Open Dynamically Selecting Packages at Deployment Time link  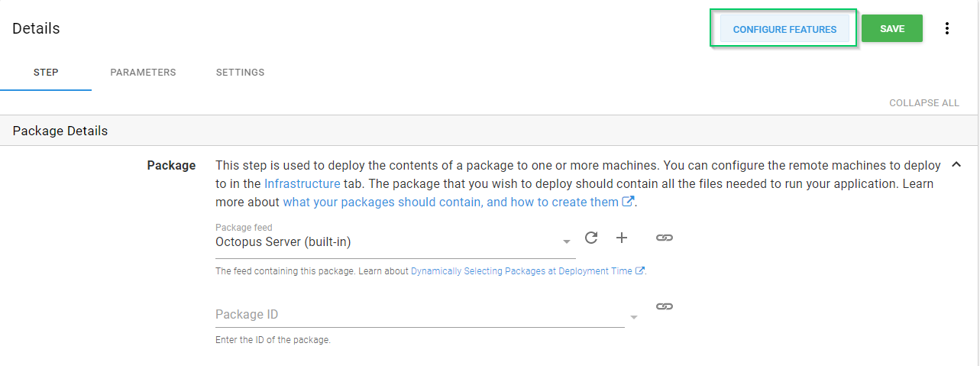(x=521, y=270)
